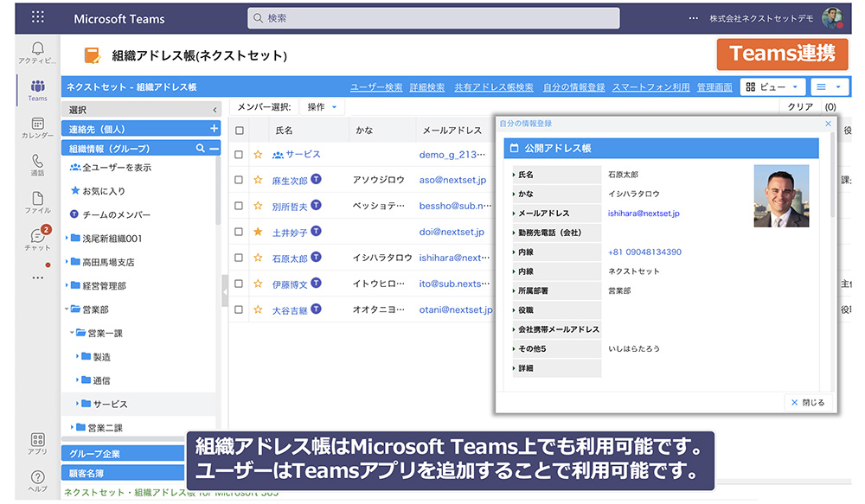Open the 共有アドレス帳検索 link
Image resolution: width=865 pixels, height=504 pixels.
pos(494,87)
